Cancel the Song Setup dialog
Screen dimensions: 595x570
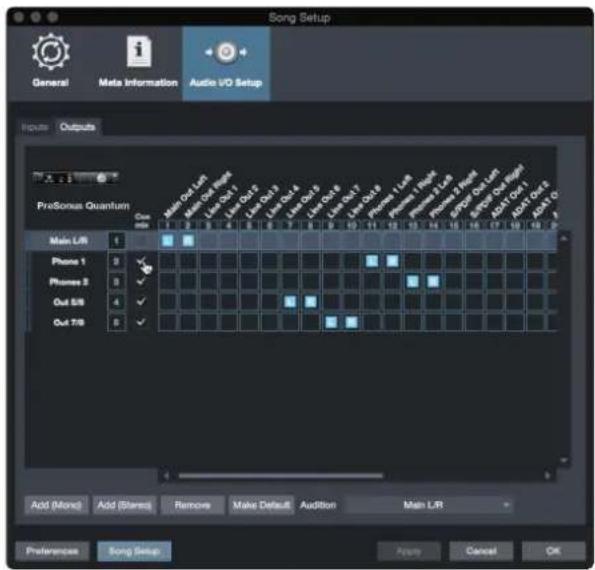tap(481, 551)
